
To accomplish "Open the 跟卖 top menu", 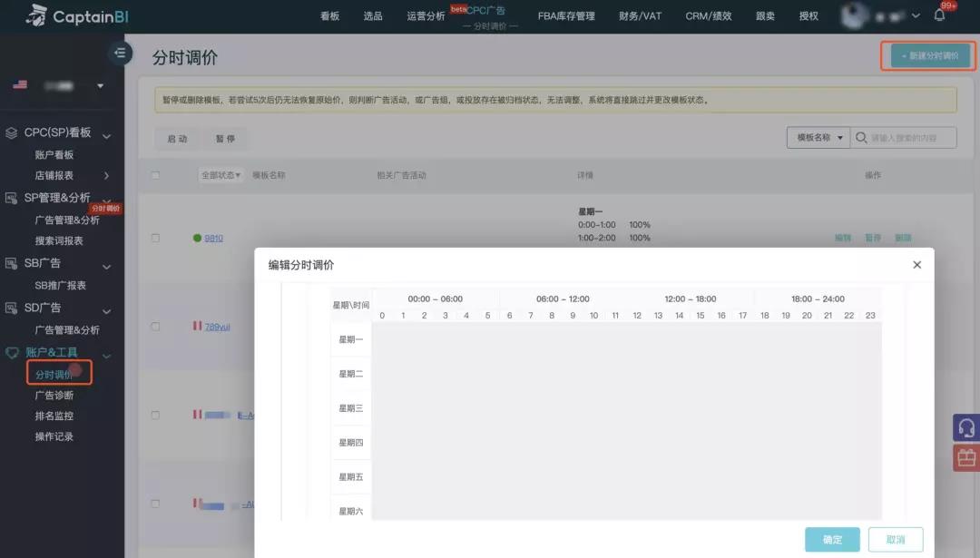I will (765, 16).
